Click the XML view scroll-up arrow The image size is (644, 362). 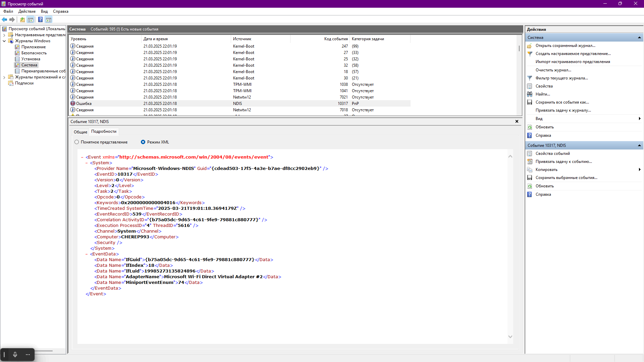point(510,156)
